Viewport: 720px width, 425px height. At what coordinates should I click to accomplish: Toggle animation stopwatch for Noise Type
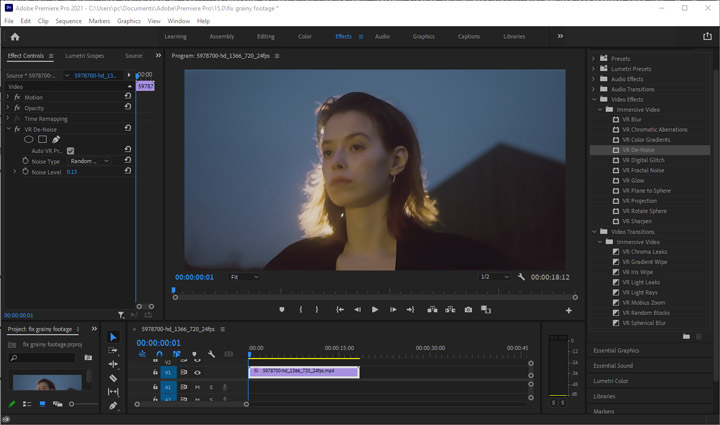tap(25, 161)
